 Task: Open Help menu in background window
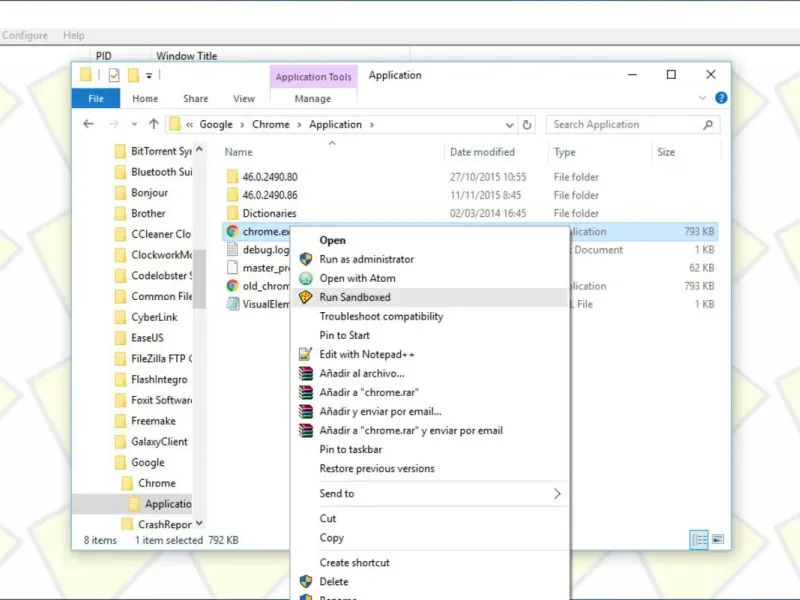[x=74, y=35]
